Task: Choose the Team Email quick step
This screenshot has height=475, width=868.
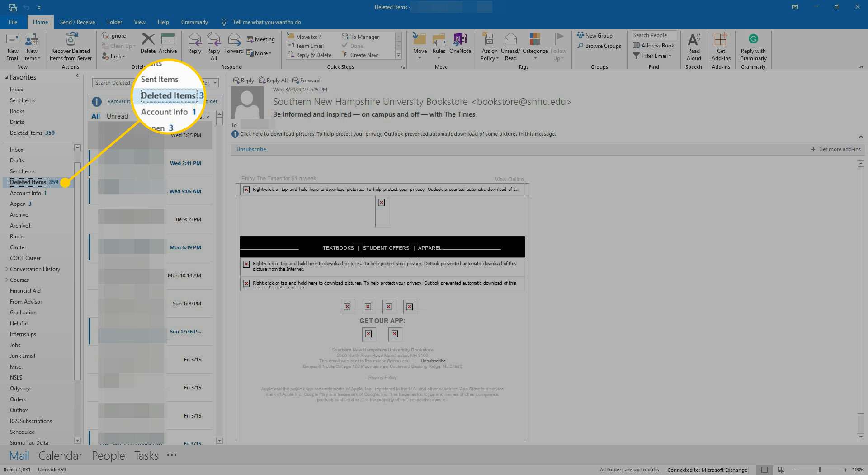Action: 306,46
